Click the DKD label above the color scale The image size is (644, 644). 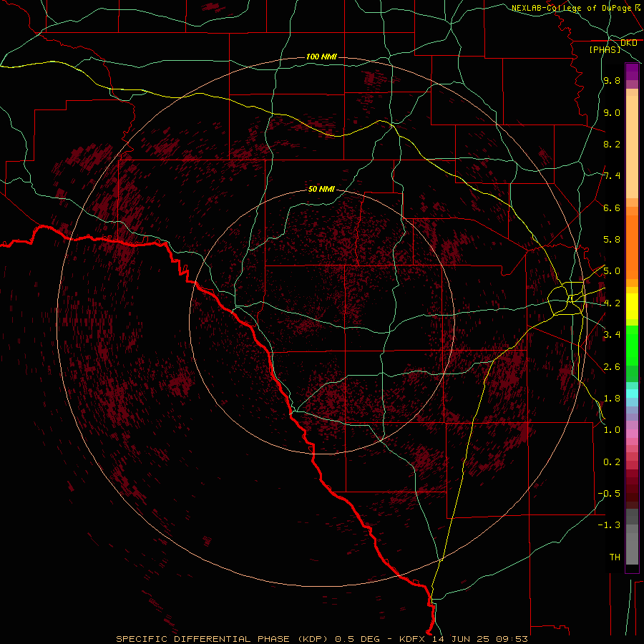tap(629, 43)
